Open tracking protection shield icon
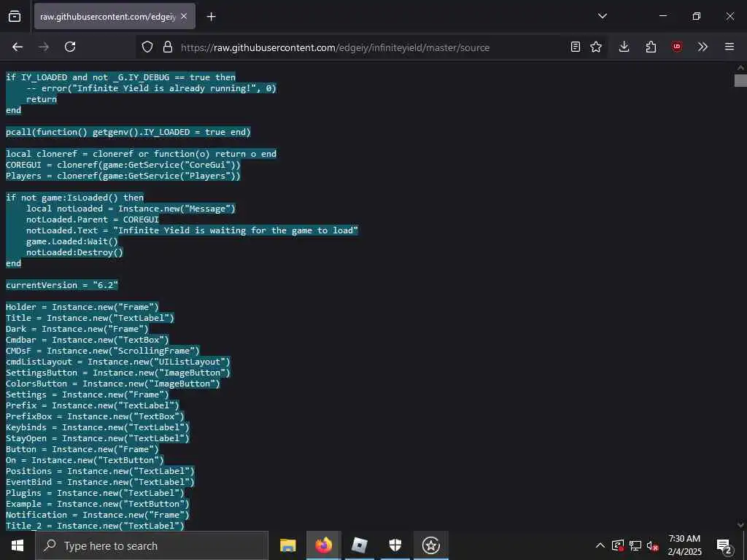 147,47
